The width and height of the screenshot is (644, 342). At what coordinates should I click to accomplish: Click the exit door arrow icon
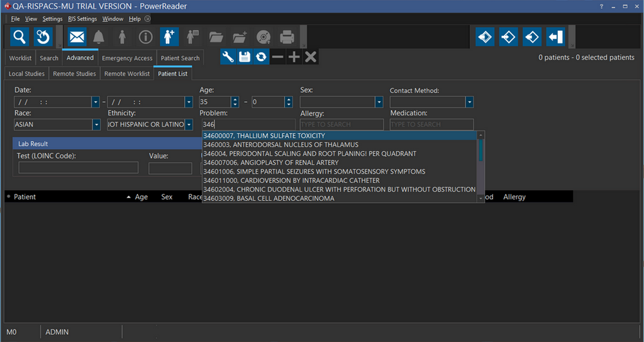555,37
